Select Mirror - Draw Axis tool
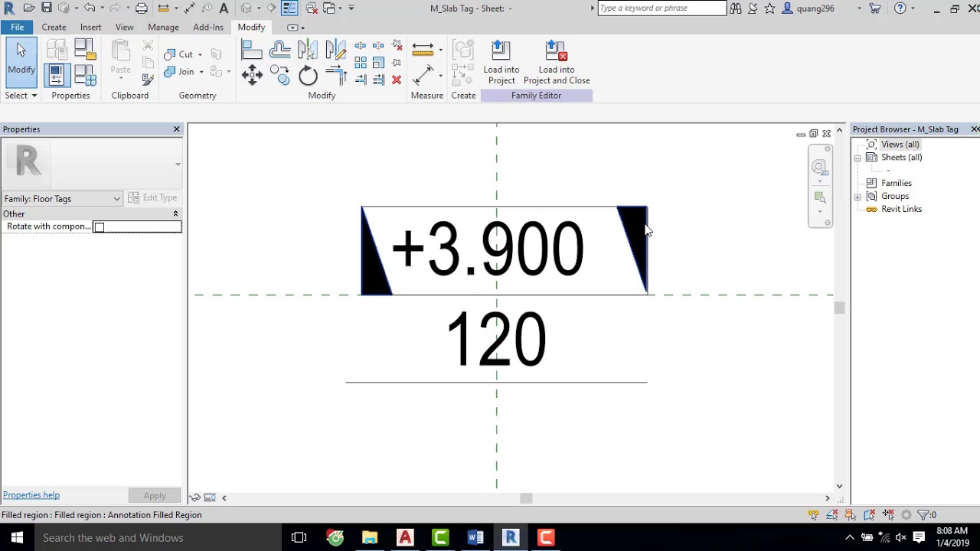 click(335, 51)
